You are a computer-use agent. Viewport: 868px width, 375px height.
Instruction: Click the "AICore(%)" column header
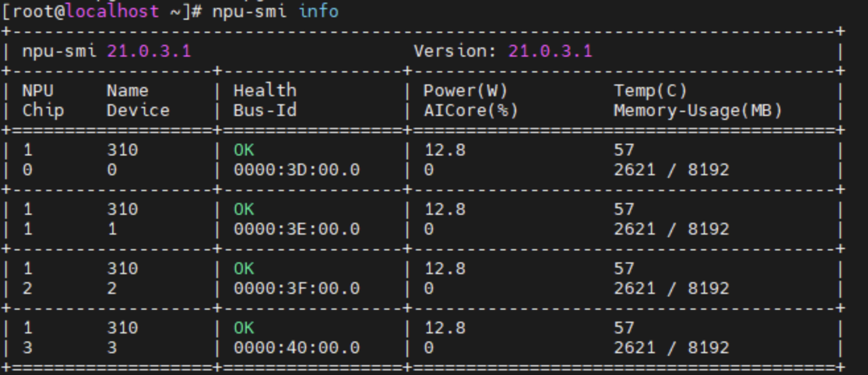471,111
